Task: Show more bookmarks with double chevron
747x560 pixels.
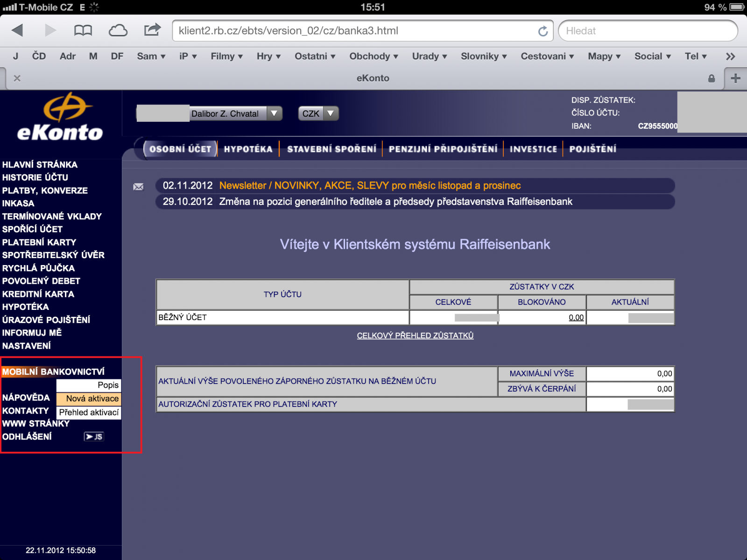Action: (x=731, y=56)
